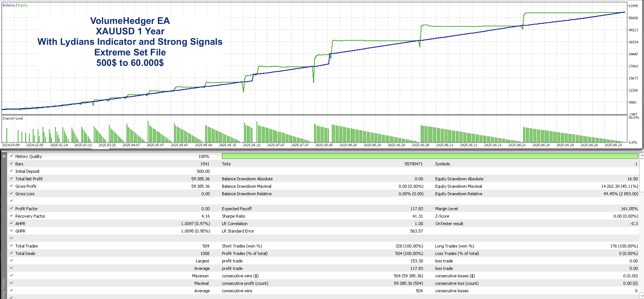Close the Strategy Tester panel with X
Image resolution: width=644 pixels, height=299 pixels.
click(4, 156)
